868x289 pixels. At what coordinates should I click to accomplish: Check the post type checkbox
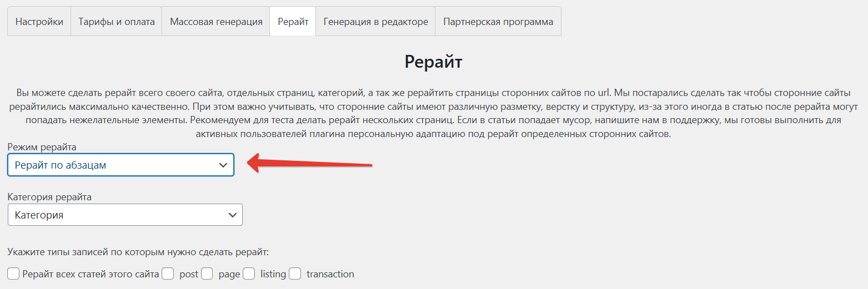168,273
